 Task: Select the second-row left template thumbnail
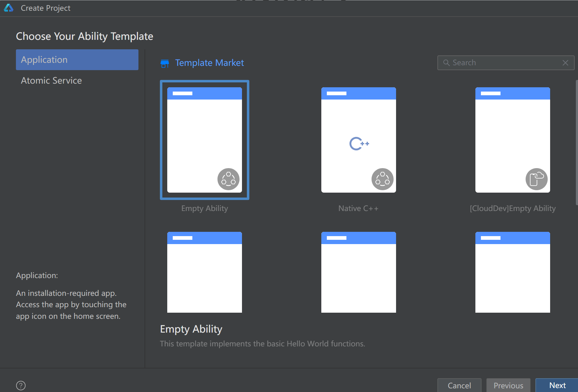coord(205,272)
